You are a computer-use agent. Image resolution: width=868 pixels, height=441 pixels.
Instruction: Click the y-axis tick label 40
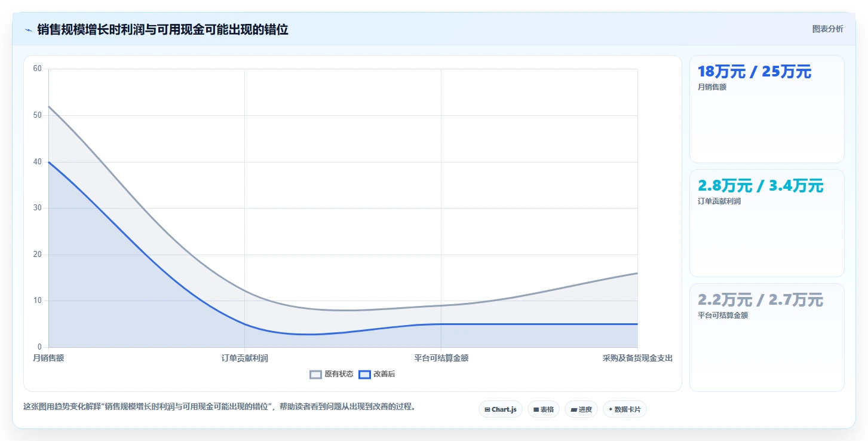click(x=38, y=161)
